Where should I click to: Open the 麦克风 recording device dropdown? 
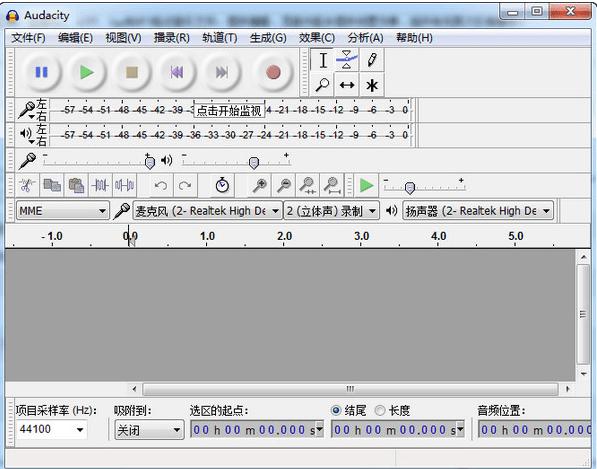tap(208, 211)
